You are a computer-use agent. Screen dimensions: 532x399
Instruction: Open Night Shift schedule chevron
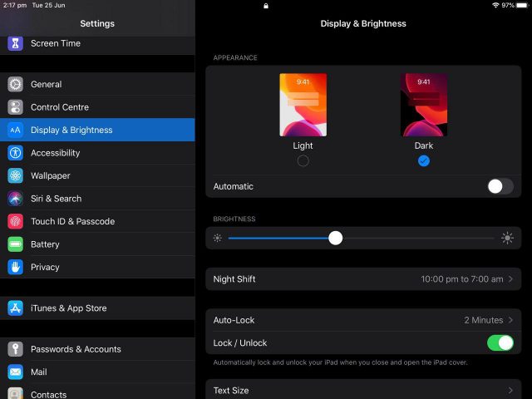coord(510,279)
